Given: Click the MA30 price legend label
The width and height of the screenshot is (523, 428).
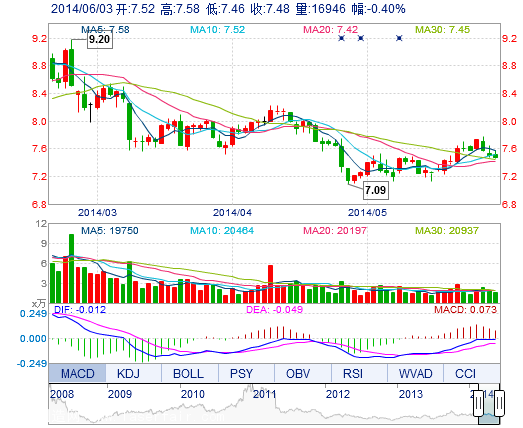Looking at the screenshot, I should pyautogui.click(x=442, y=30).
